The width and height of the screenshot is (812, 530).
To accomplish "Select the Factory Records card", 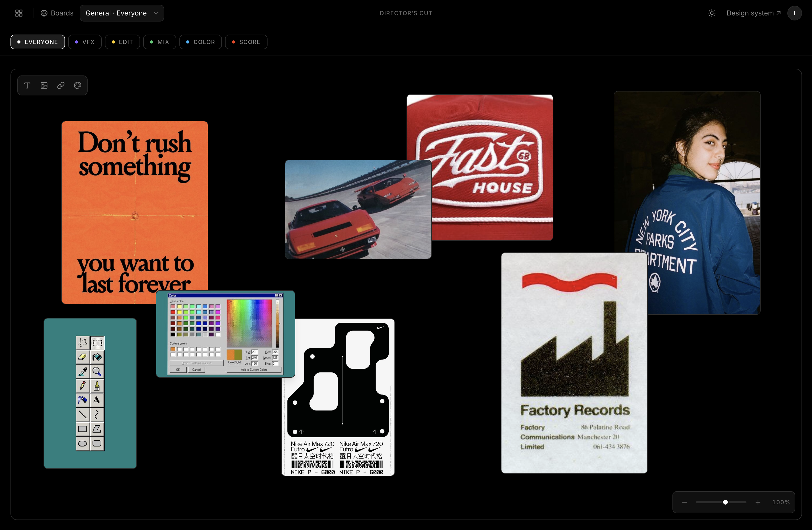I will coord(574,363).
